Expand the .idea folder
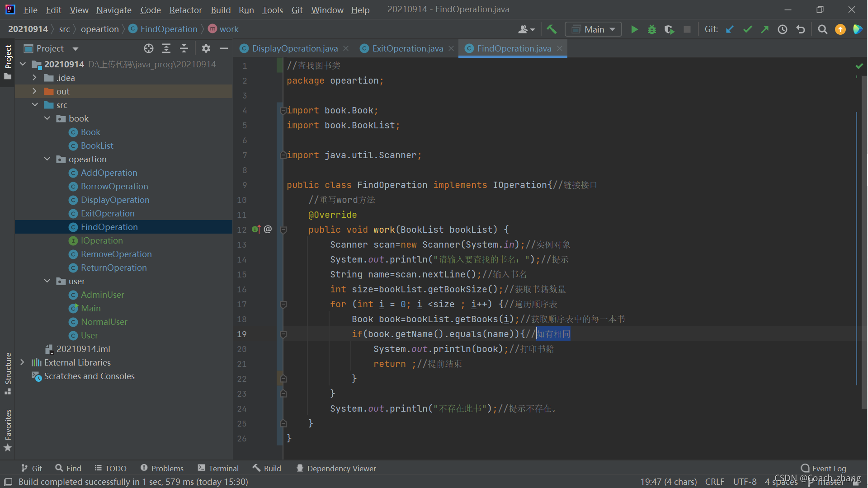This screenshot has width=868, height=488. (x=34, y=78)
